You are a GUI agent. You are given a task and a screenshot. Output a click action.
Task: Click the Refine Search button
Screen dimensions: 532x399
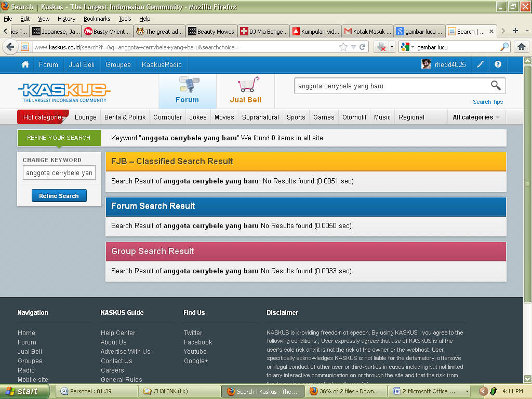59,196
